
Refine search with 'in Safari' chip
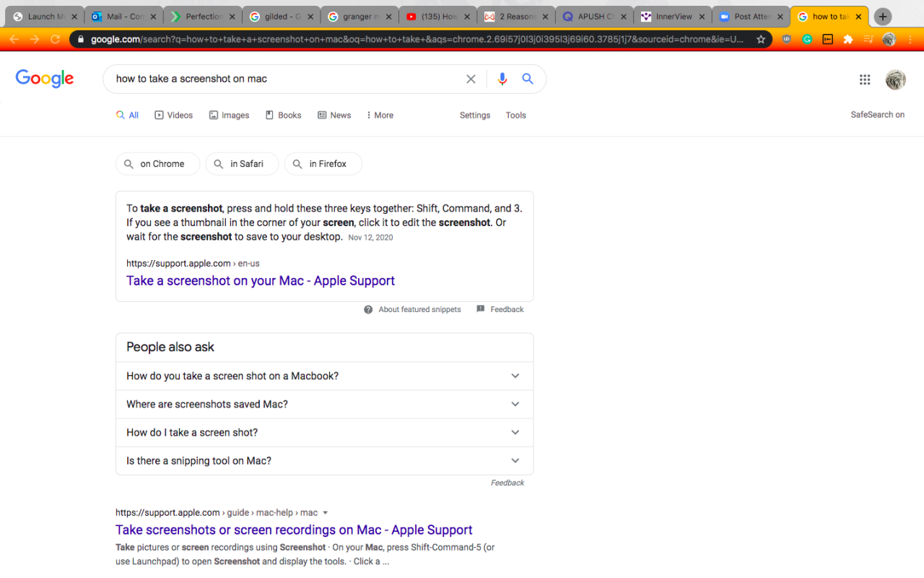coord(241,164)
